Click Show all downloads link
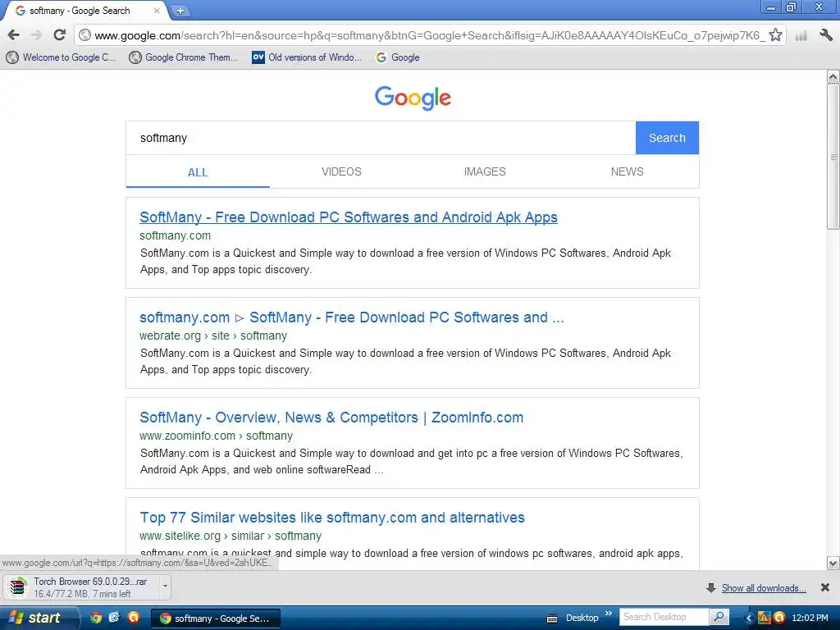 pyautogui.click(x=764, y=587)
